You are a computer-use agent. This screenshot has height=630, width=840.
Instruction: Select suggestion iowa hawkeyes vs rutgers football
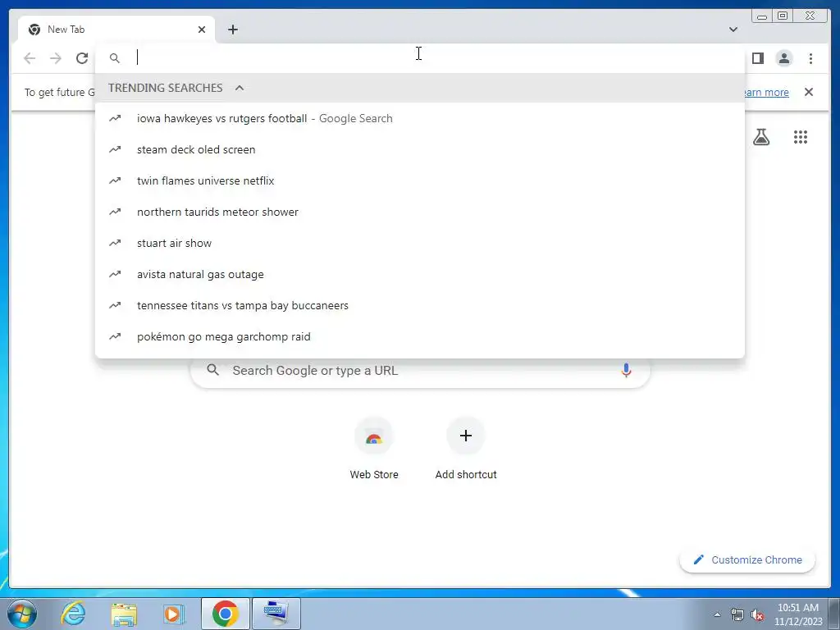[419, 118]
